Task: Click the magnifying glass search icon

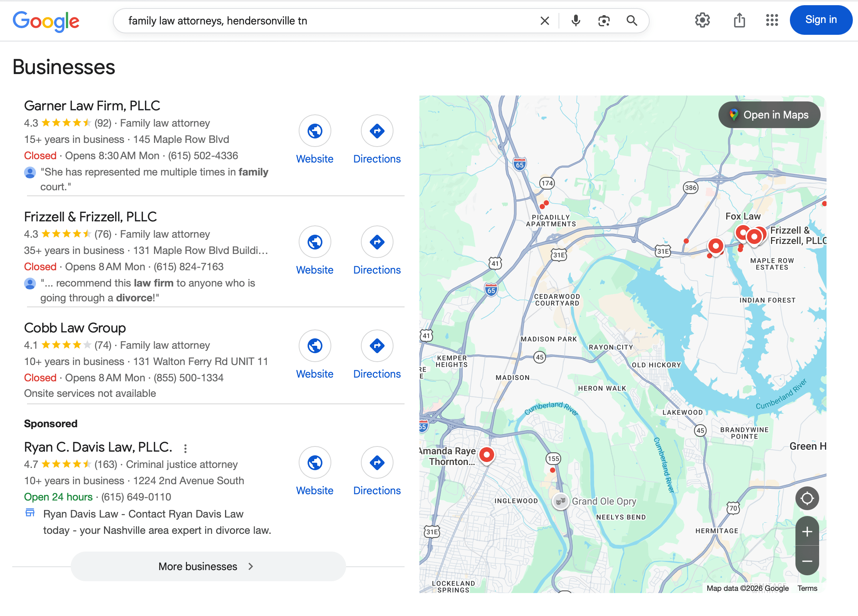Action: click(x=631, y=21)
